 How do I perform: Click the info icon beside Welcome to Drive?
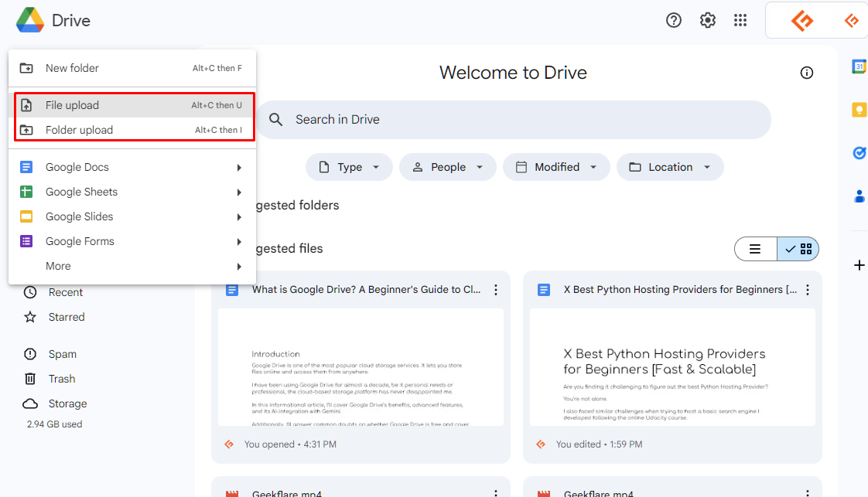tap(807, 73)
